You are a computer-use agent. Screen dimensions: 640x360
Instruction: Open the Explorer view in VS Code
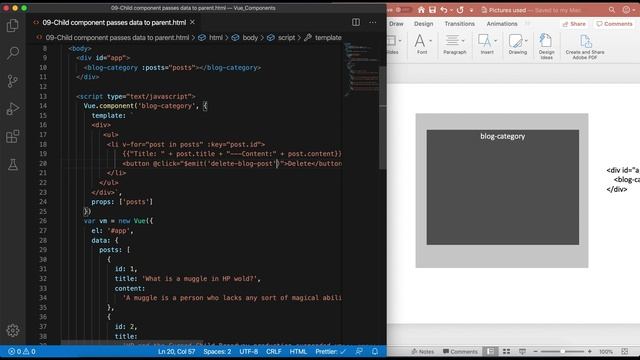(13, 26)
